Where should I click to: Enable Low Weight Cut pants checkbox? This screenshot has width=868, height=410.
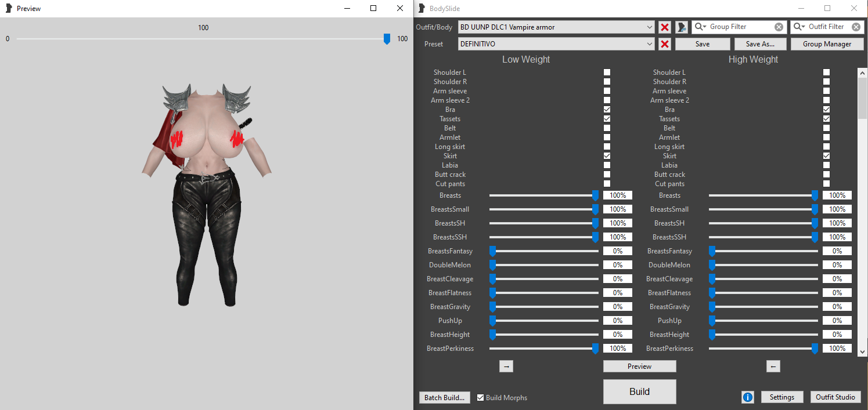(x=607, y=184)
